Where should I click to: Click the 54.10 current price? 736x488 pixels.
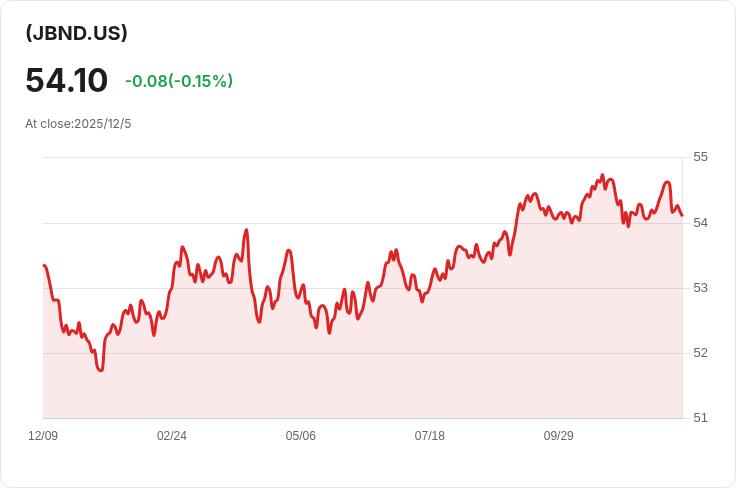[x=66, y=80]
